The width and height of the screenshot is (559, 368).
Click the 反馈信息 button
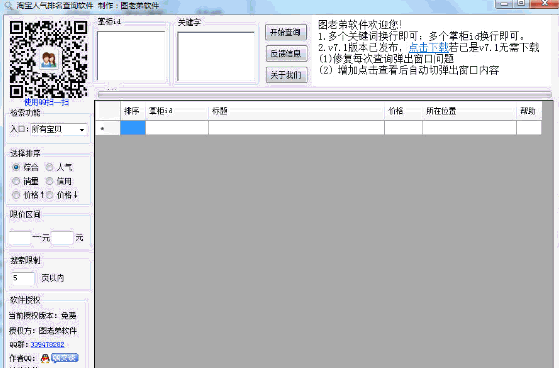point(286,53)
